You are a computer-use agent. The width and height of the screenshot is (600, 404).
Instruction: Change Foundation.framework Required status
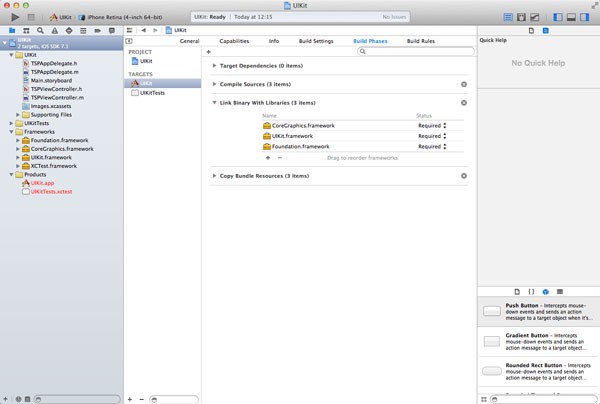[x=432, y=146]
